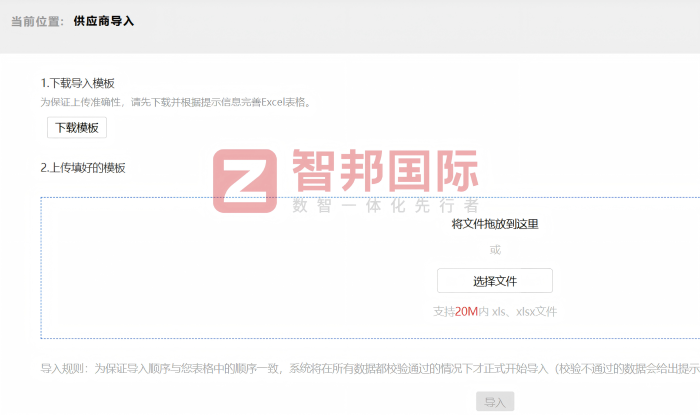Click the 1.下载导入模板 heading
This screenshot has height=415, width=700.
click(x=78, y=83)
